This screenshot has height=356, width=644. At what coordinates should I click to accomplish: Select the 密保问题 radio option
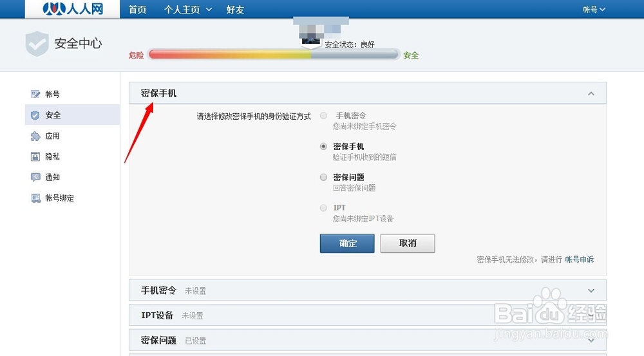pyautogui.click(x=324, y=177)
